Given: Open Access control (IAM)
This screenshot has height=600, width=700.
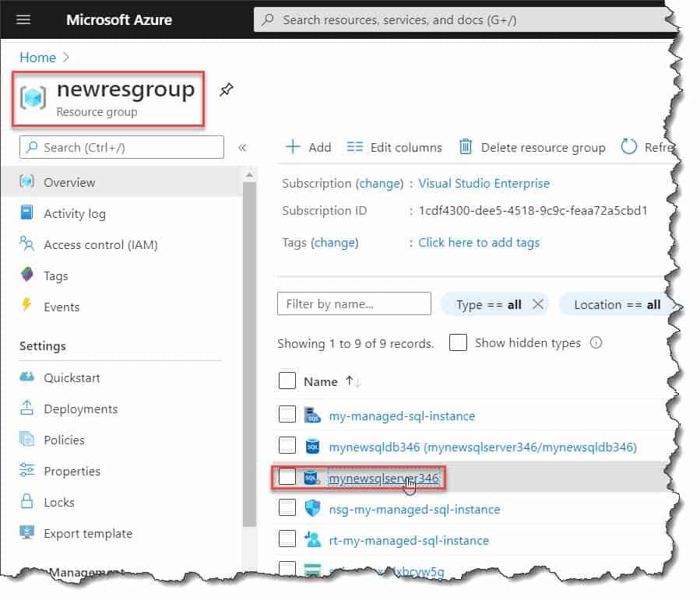Looking at the screenshot, I should pos(100,245).
